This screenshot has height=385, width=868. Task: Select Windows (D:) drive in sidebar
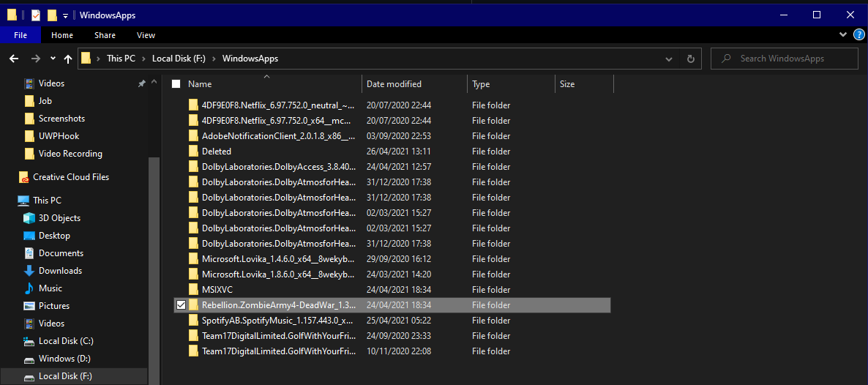click(x=64, y=359)
